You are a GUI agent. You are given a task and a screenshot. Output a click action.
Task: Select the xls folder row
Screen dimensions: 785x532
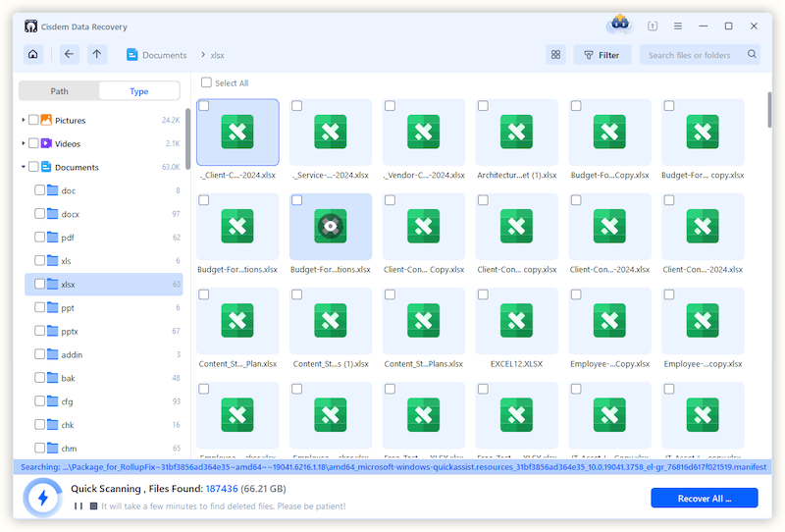(104, 260)
